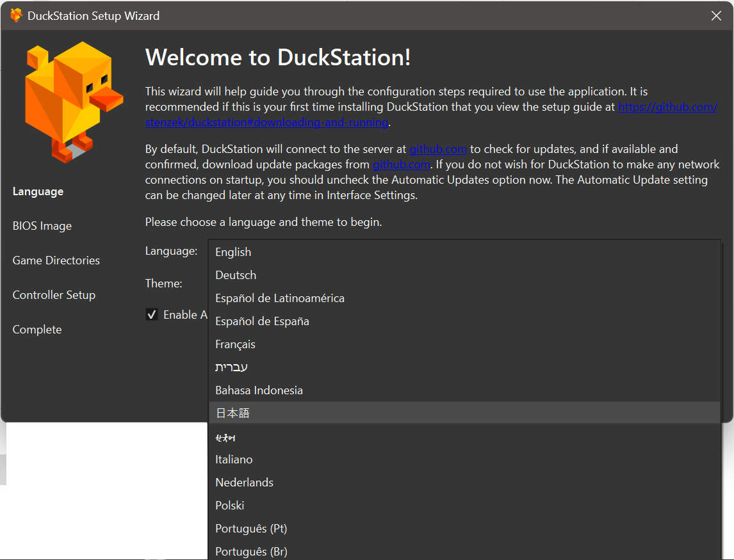Image resolution: width=734 pixels, height=560 pixels.
Task: Select the Hebrew עברית language option
Action: tap(464, 367)
